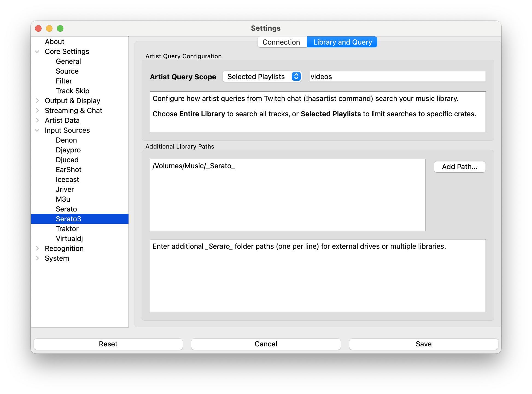This screenshot has width=532, height=394.
Task: Zoom the Settings window with green button
Action: pyautogui.click(x=60, y=28)
